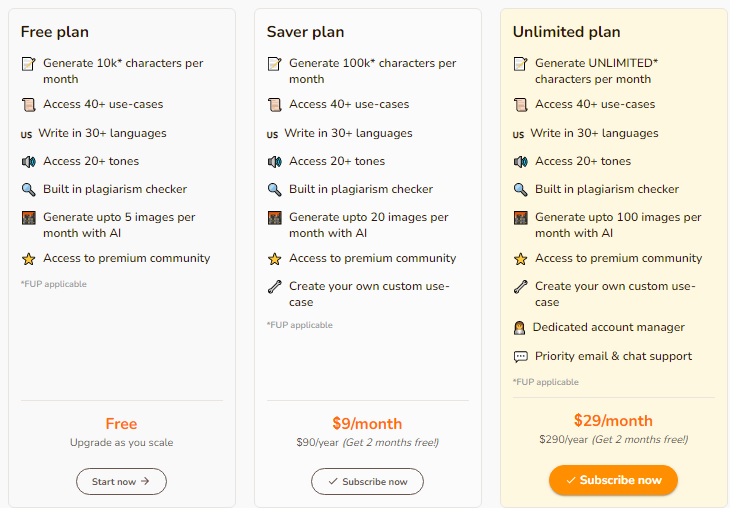The height and width of the screenshot is (528, 748).
Task: Click the wrench icon in Unlimited plan
Action: [520, 287]
